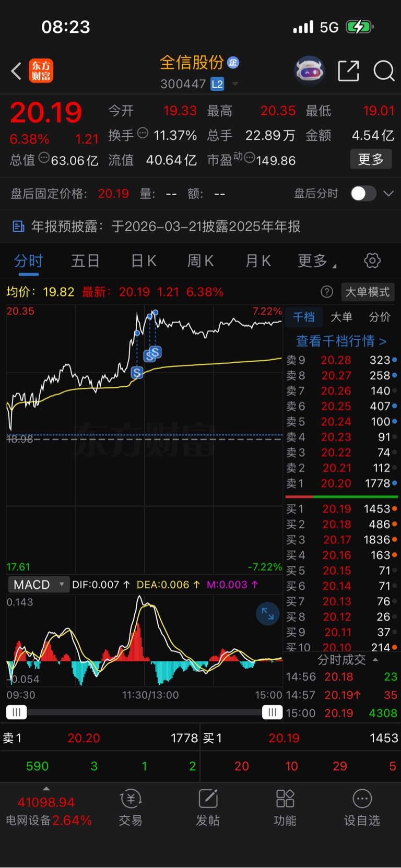Grab the right timeline range handle

click(272, 712)
